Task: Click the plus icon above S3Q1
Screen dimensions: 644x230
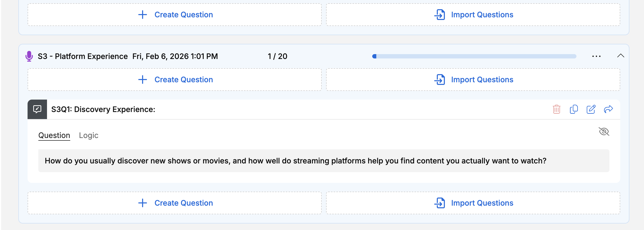Action: click(143, 80)
